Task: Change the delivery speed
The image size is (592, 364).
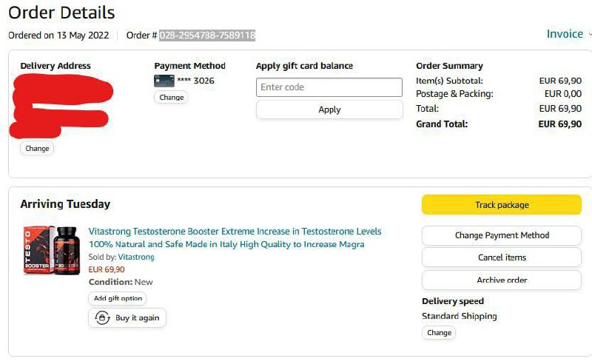Action: click(439, 333)
